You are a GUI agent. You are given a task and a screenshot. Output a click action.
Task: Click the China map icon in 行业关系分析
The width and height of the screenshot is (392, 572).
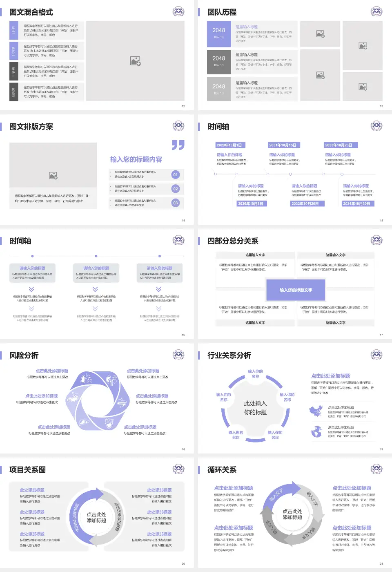click(316, 411)
